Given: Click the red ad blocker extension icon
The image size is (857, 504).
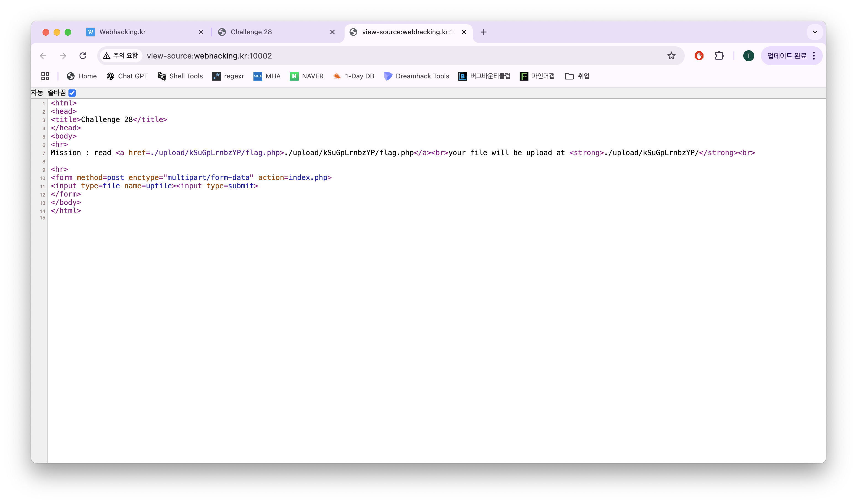Looking at the screenshot, I should [x=699, y=56].
